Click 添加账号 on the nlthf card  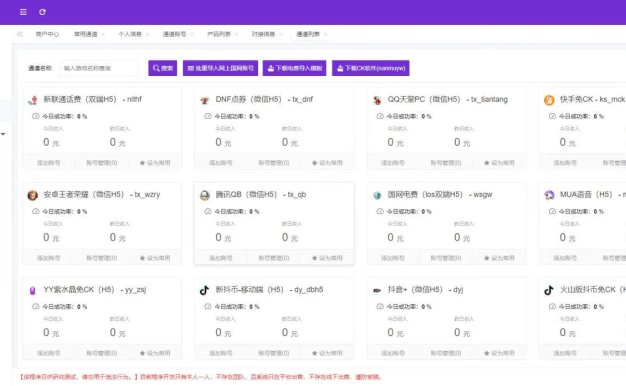tap(49, 163)
